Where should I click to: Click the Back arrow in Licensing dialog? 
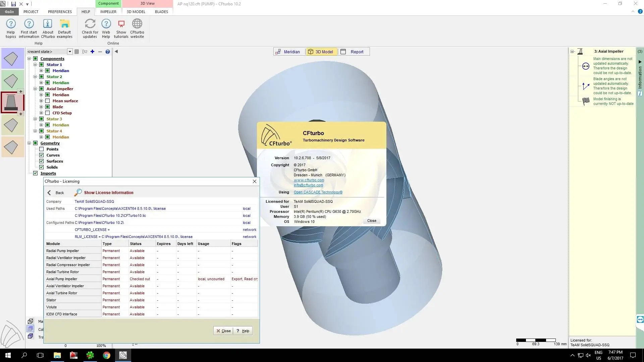tap(49, 193)
